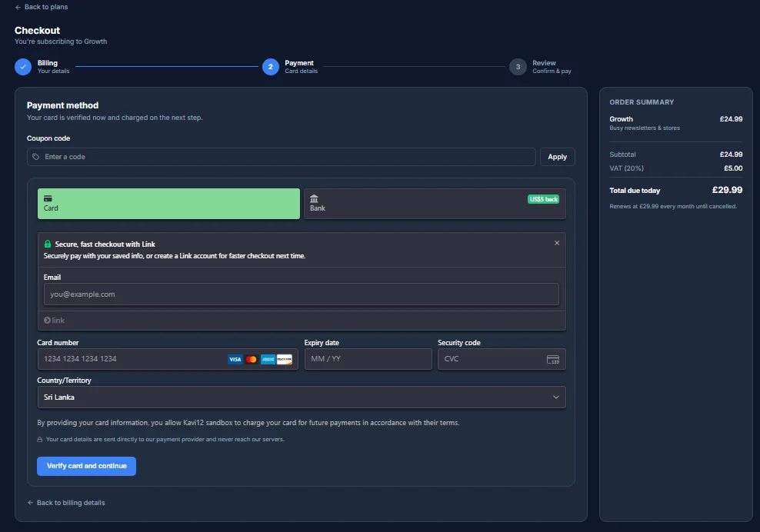Focus the Card number field

tap(168, 359)
